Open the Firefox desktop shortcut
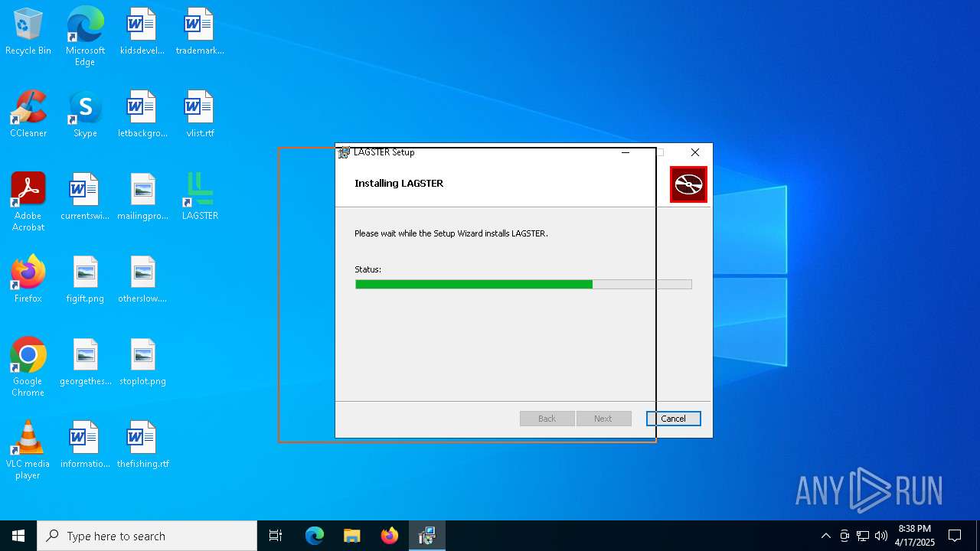980x551 pixels. click(28, 279)
